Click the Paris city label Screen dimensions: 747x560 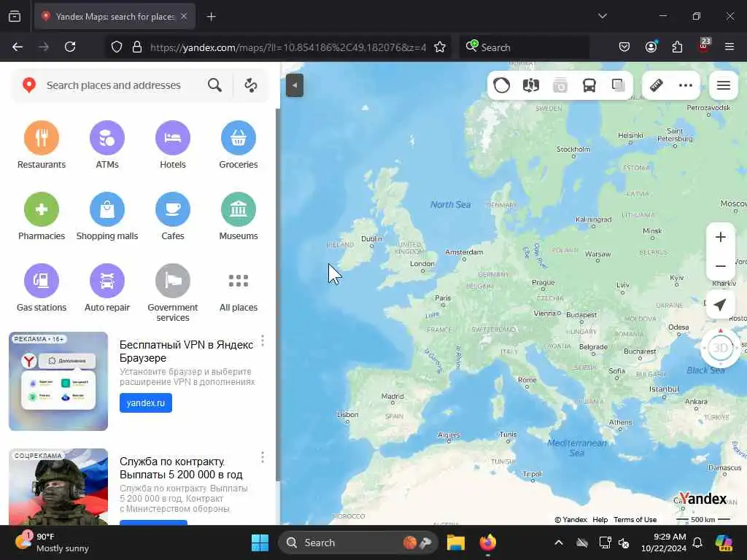[443, 298]
